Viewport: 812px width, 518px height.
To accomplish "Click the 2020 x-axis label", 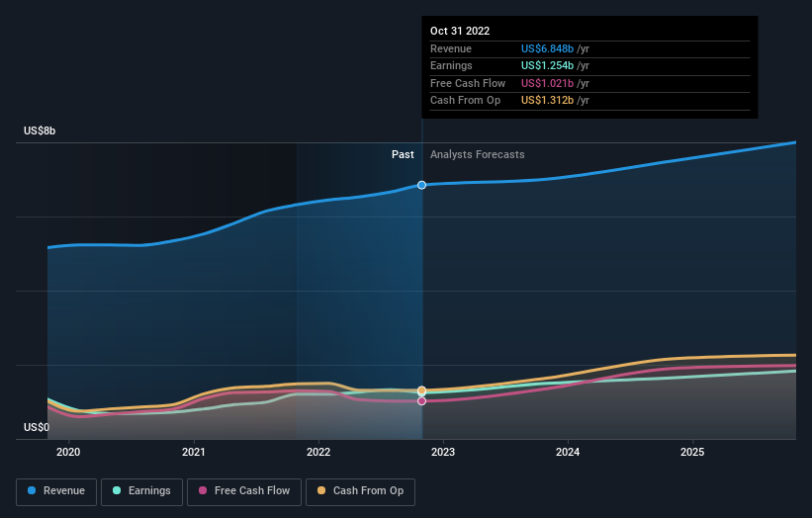I will (68, 453).
